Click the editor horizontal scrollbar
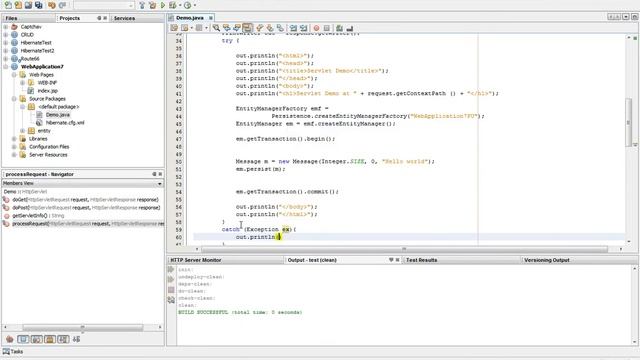640x360 pixels. (x=404, y=249)
